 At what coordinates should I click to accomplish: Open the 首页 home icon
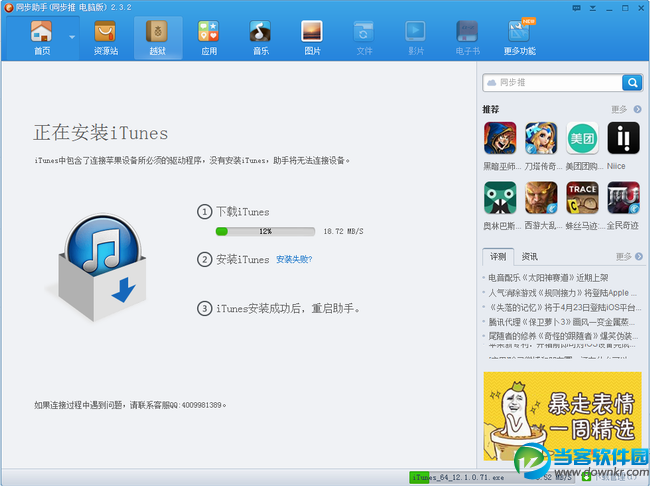pyautogui.click(x=41, y=38)
